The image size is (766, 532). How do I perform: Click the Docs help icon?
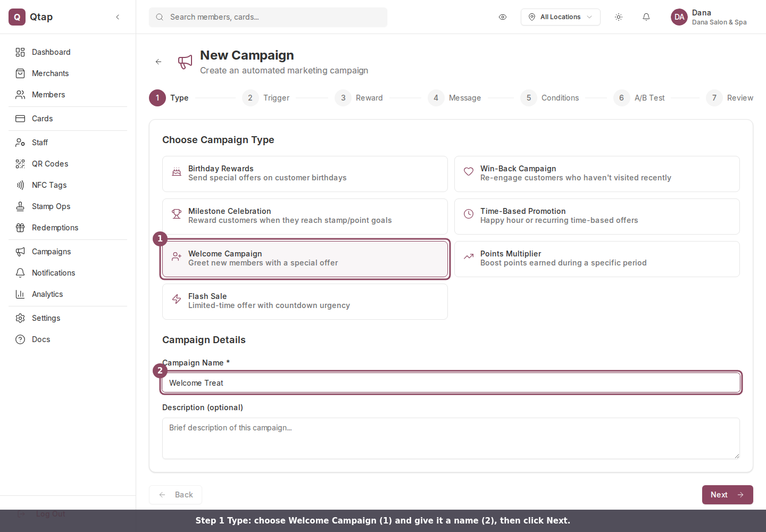coord(20,339)
